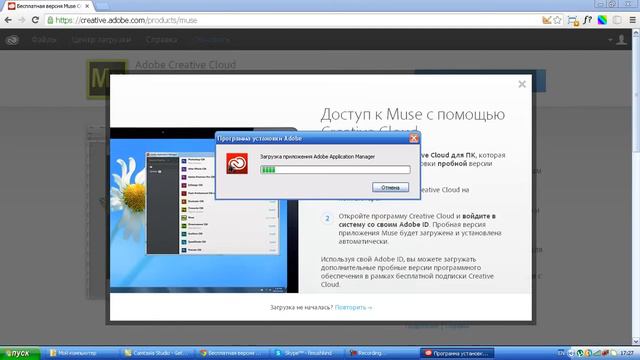The height and width of the screenshot is (360, 640).
Task: Click the blue Обновить nav item
Action: 211,40
